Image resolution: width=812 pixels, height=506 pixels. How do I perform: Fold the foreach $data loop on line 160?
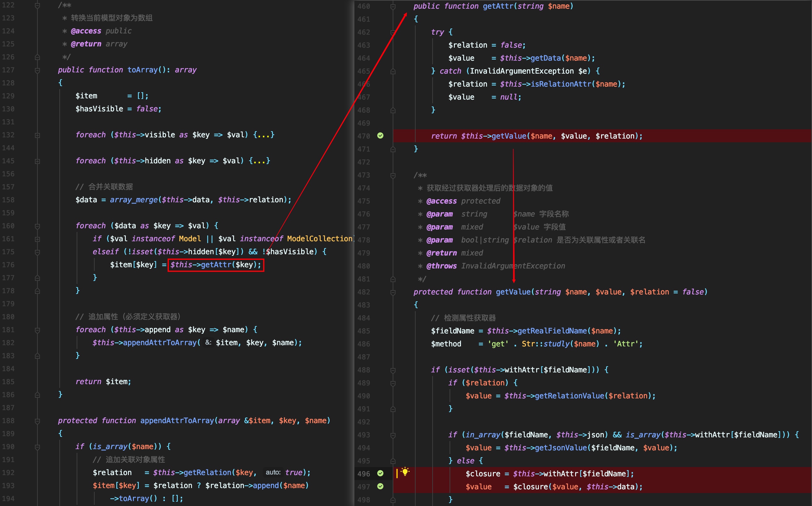pos(37,226)
